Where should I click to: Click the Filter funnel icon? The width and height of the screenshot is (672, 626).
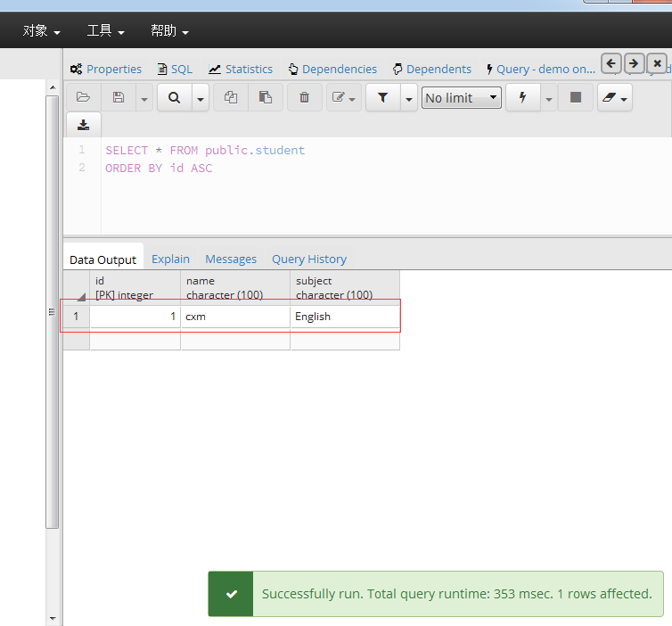click(x=382, y=98)
